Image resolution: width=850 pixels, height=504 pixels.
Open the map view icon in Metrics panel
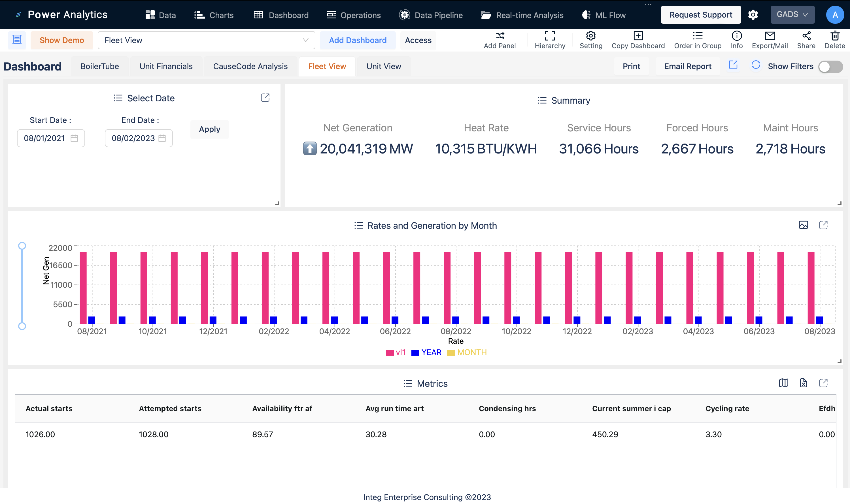tap(784, 383)
